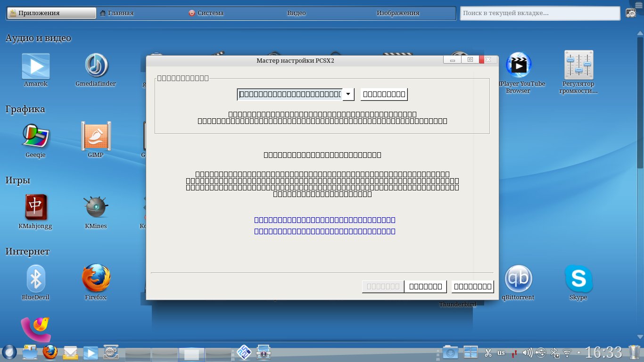Expand hidden tray icons with the small arrow
The height and width of the screenshot is (362, 644).
click(x=578, y=353)
